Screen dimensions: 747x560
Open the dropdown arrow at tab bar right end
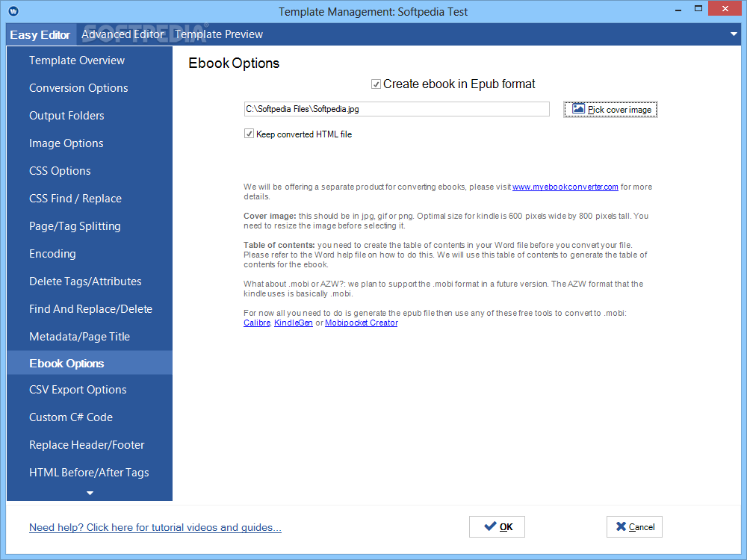(x=734, y=34)
